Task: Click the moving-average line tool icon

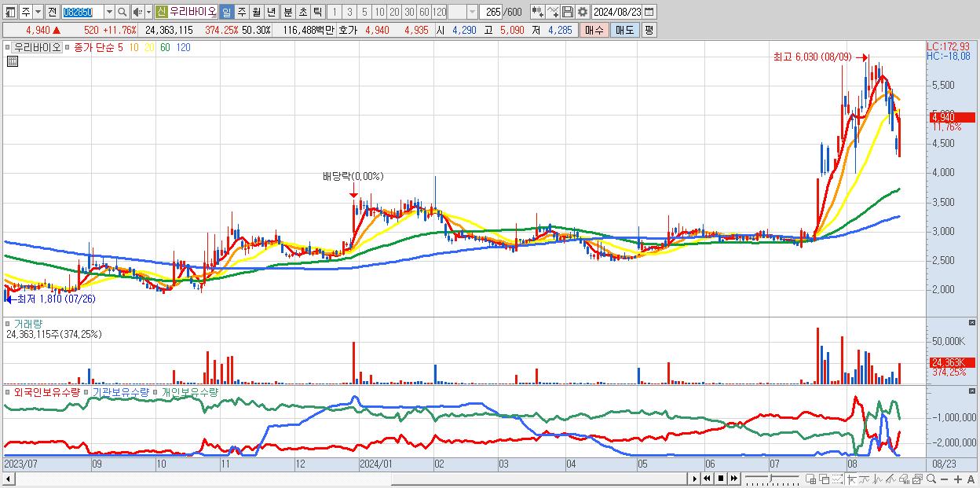Action: (x=865, y=479)
